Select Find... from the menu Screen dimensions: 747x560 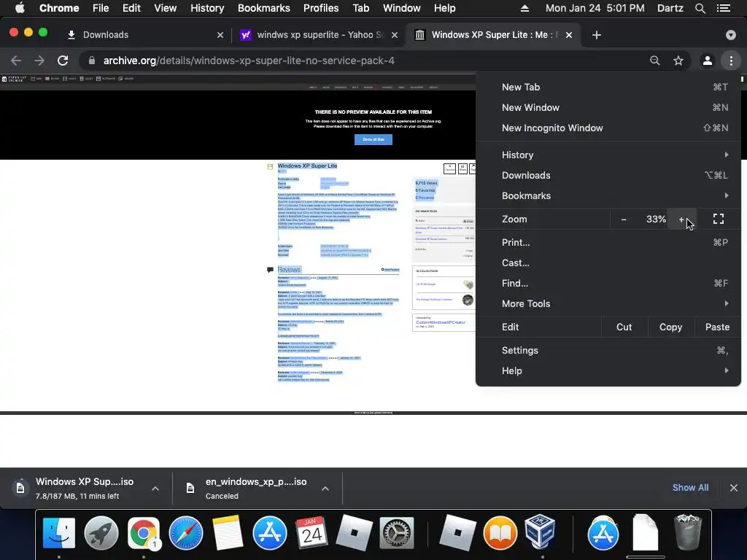pyautogui.click(x=608, y=284)
